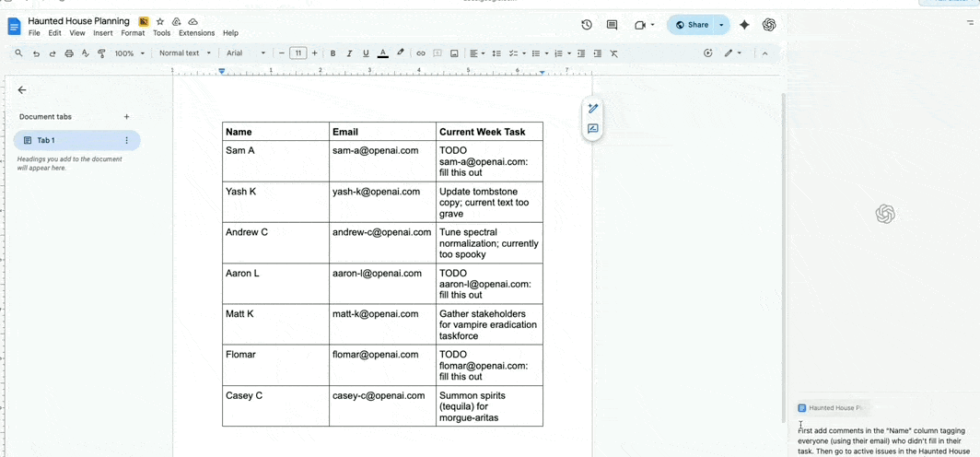Decrease the font size
The image size is (980, 457).
[282, 53]
